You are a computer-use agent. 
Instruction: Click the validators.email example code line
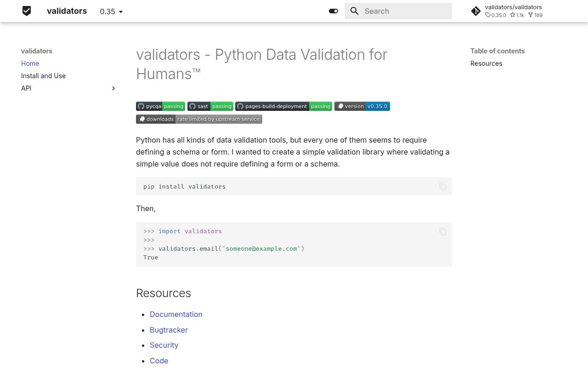[x=224, y=248]
